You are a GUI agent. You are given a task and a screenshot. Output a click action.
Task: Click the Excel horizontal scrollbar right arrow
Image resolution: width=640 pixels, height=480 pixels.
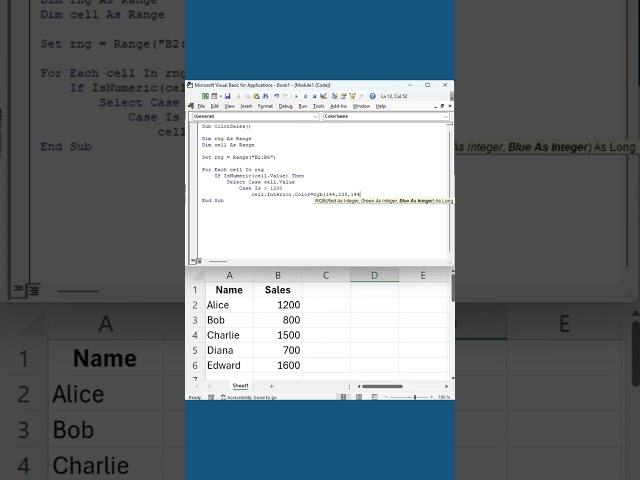point(447,386)
